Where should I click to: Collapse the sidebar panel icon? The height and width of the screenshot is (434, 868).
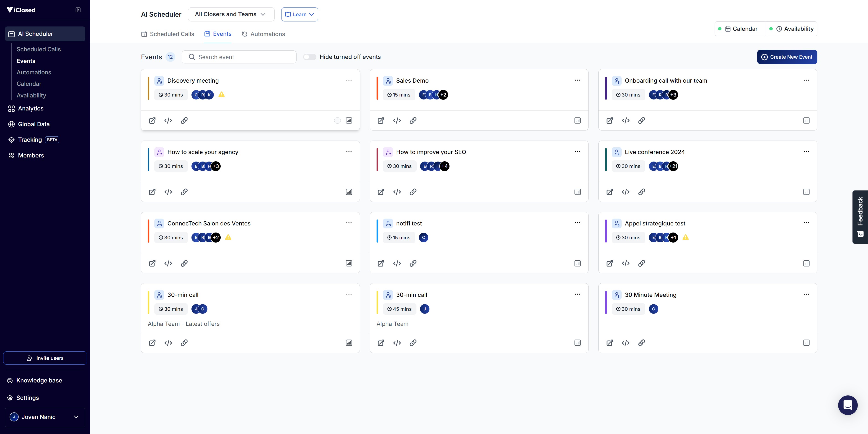pos(78,10)
